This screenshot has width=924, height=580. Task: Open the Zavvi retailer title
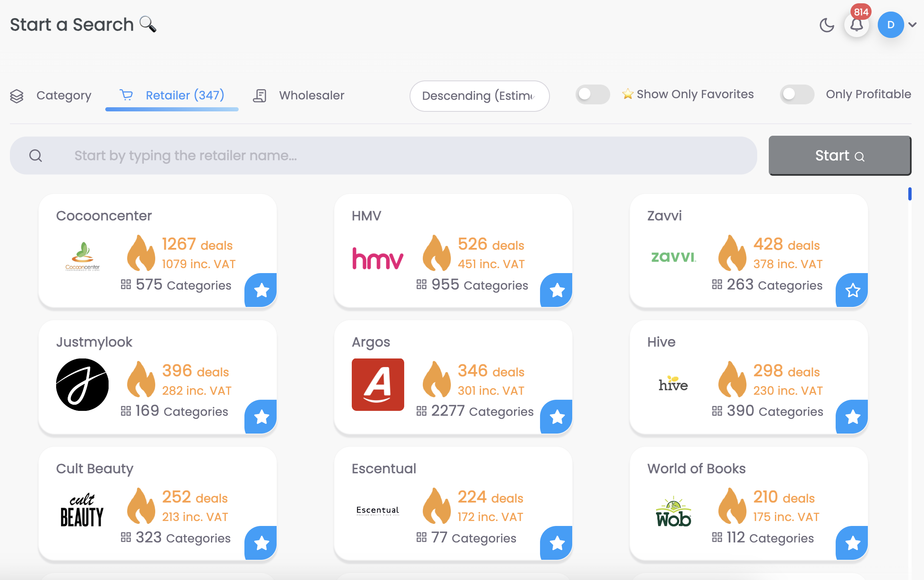click(x=664, y=216)
